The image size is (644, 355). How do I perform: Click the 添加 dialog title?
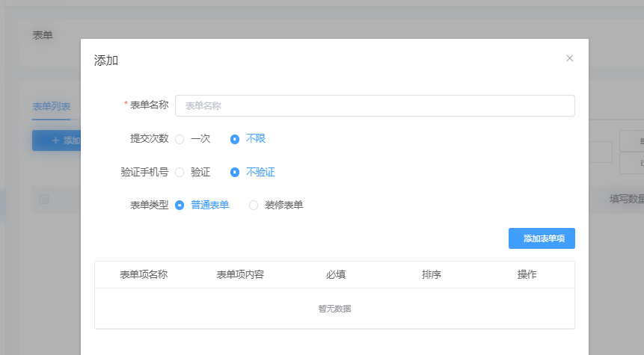tap(106, 61)
